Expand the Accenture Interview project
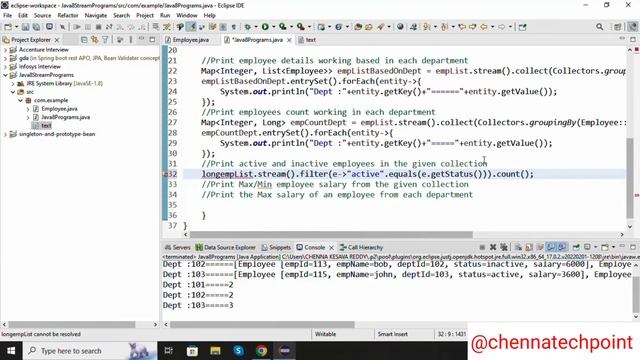The width and height of the screenshot is (640, 360). pos(5,50)
